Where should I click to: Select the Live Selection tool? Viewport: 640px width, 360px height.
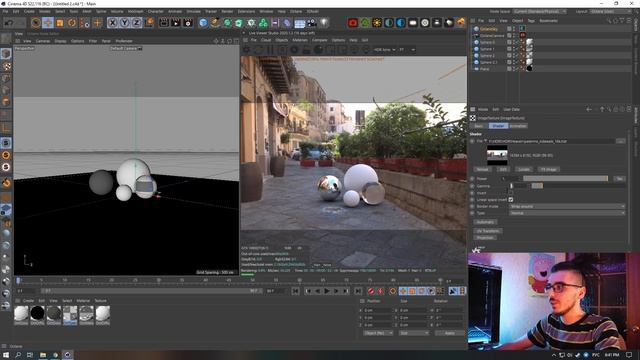(x=36, y=23)
